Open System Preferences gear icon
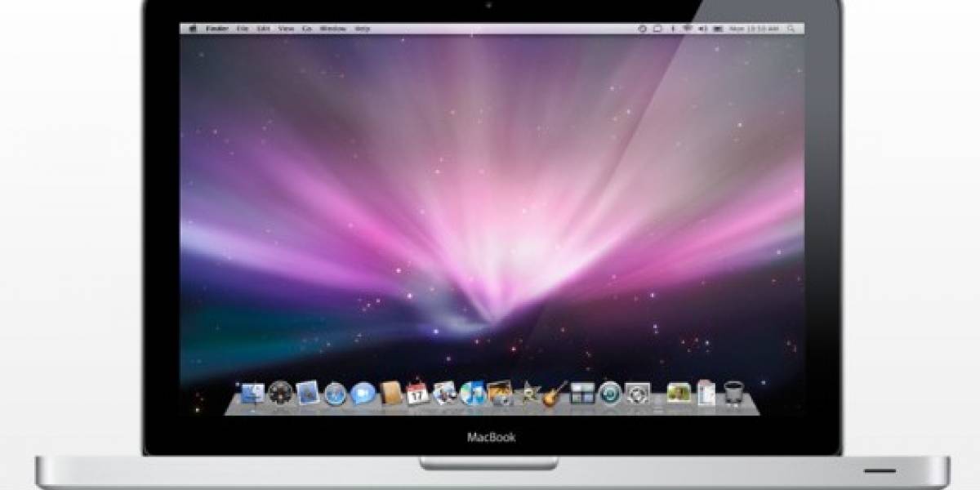Image resolution: width=980 pixels, height=490 pixels. pos(638,394)
